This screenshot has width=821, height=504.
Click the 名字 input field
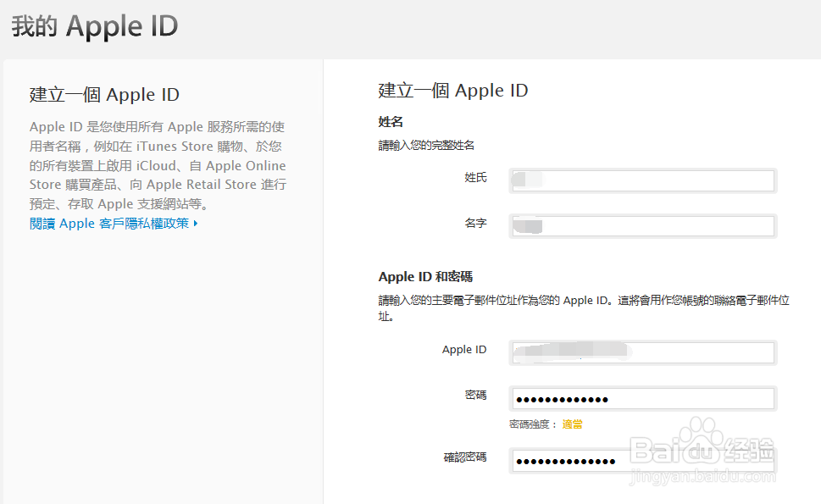[x=643, y=226]
